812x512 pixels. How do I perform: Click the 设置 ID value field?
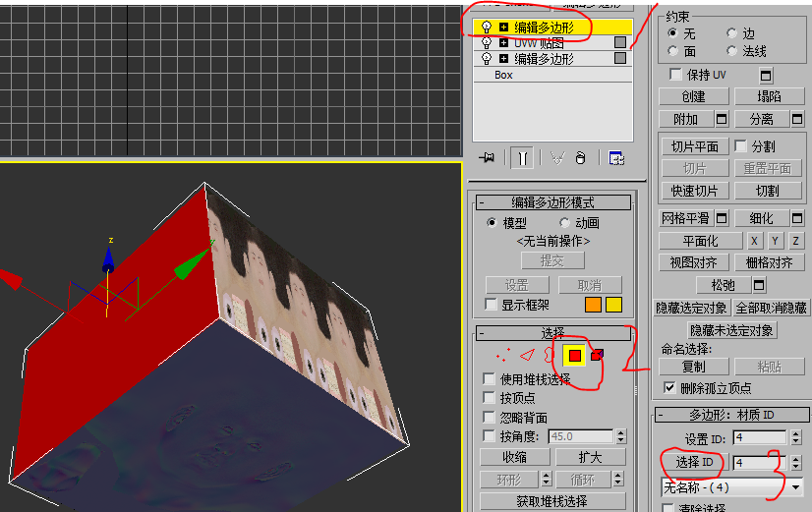pyautogui.click(x=760, y=438)
